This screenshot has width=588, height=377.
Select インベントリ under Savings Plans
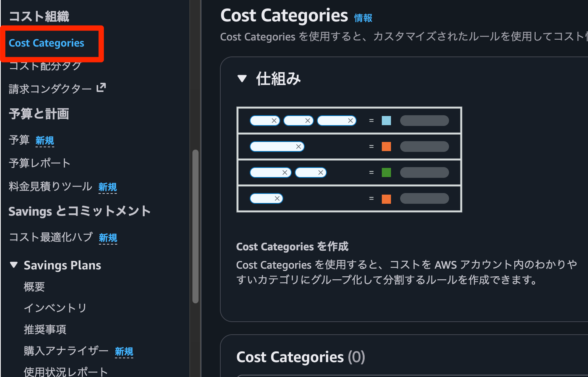(x=55, y=308)
